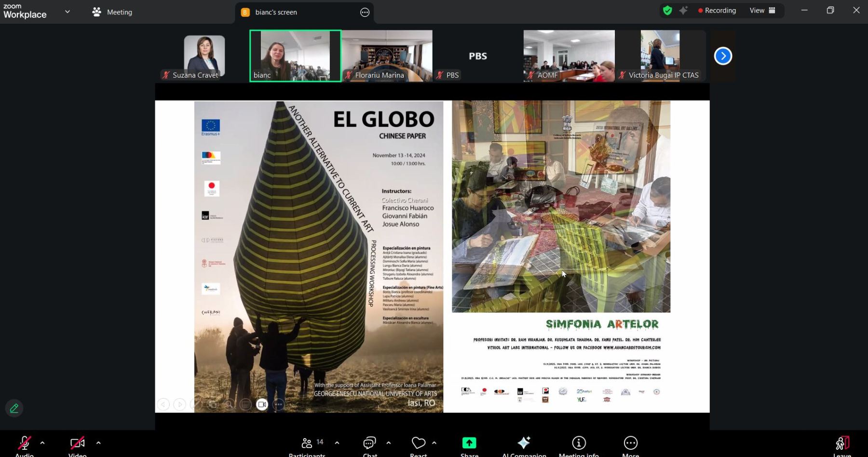Open the AI Companion panel

(524, 443)
